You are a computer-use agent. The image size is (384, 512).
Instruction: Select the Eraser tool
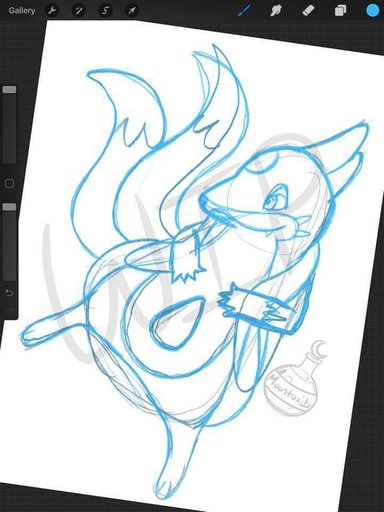tap(308, 11)
